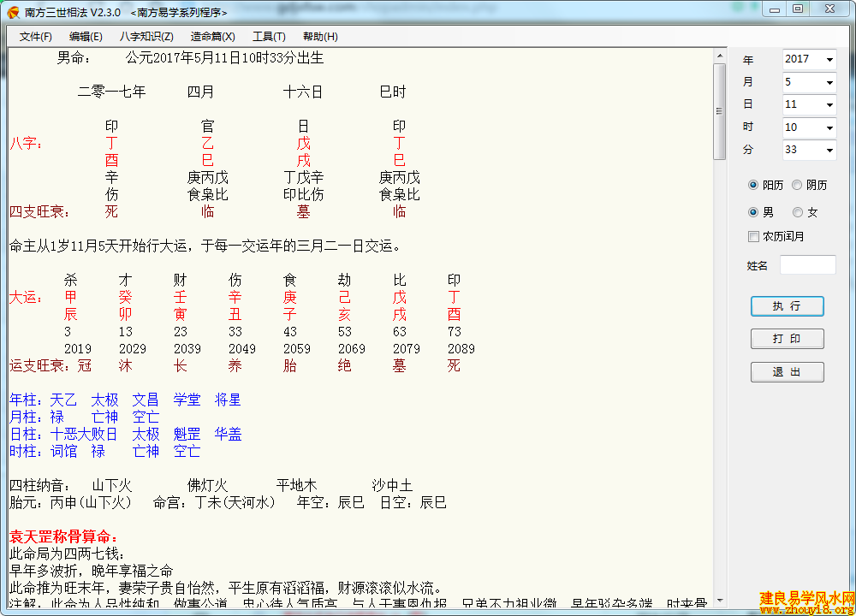856x616 pixels.
Task: Choose the 女 gender option
Action: (797, 212)
